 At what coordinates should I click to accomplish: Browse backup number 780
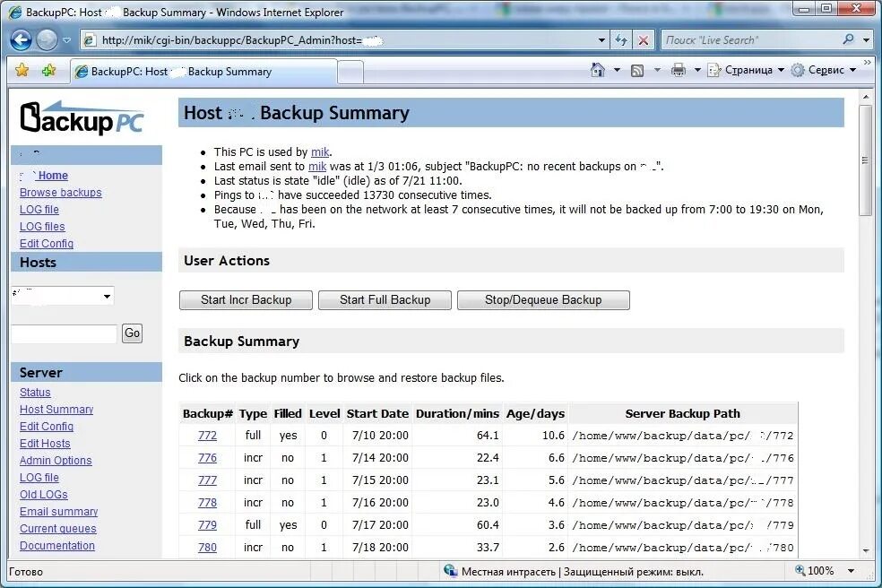click(208, 547)
